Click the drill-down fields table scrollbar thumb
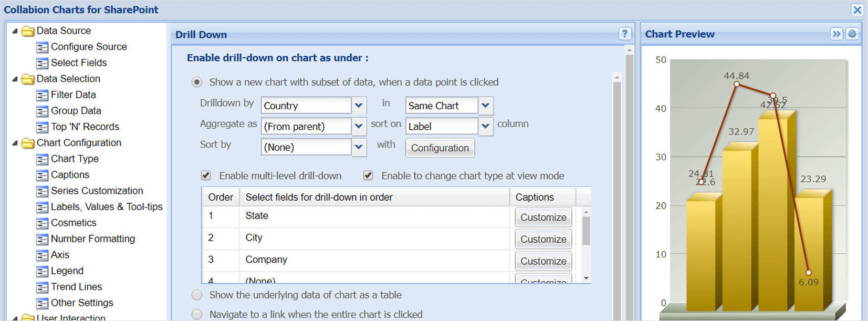 point(586,231)
